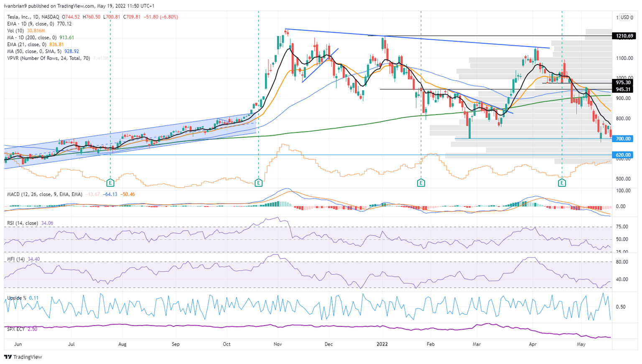
Task: Click the May label on the time axis
Action: point(581,344)
